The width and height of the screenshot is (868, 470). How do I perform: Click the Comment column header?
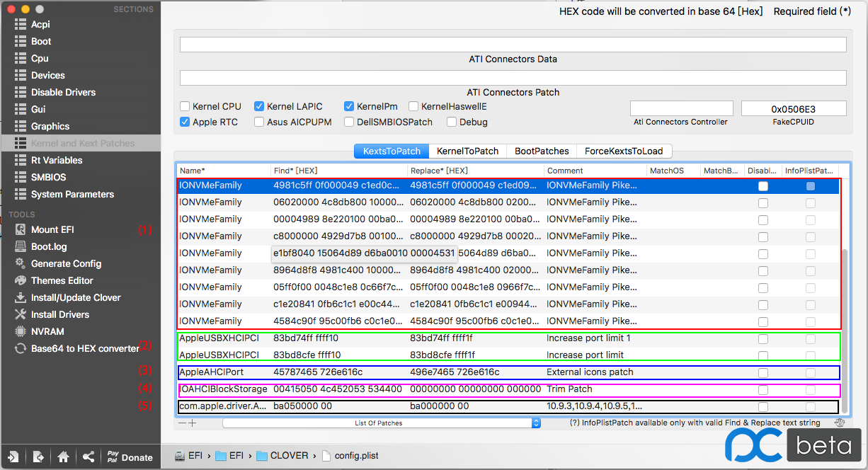tap(595, 171)
